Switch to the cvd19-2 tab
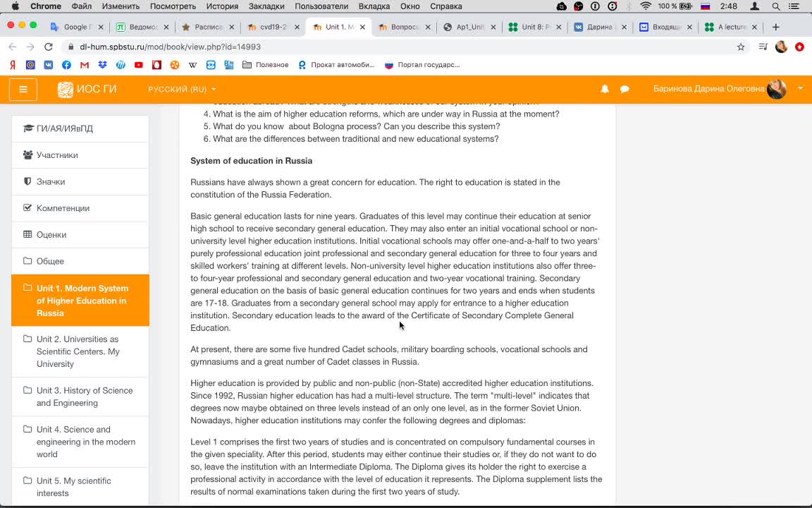This screenshot has height=508, width=812. pos(272,27)
